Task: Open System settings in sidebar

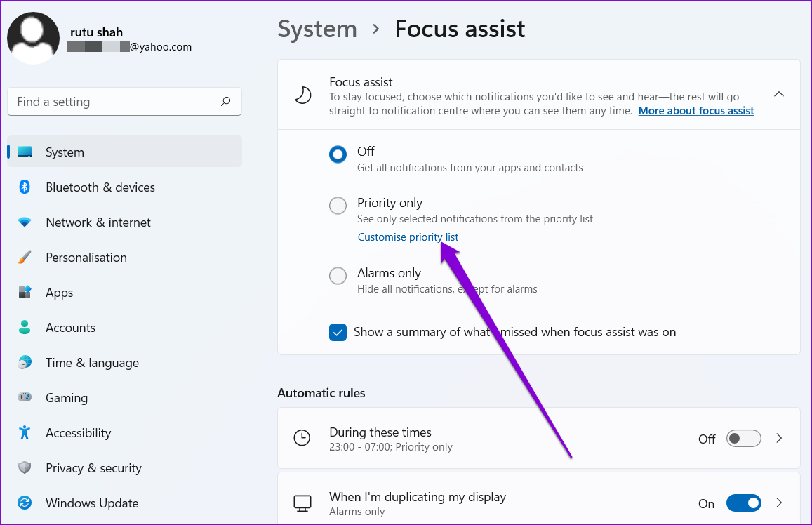Action: point(124,152)
